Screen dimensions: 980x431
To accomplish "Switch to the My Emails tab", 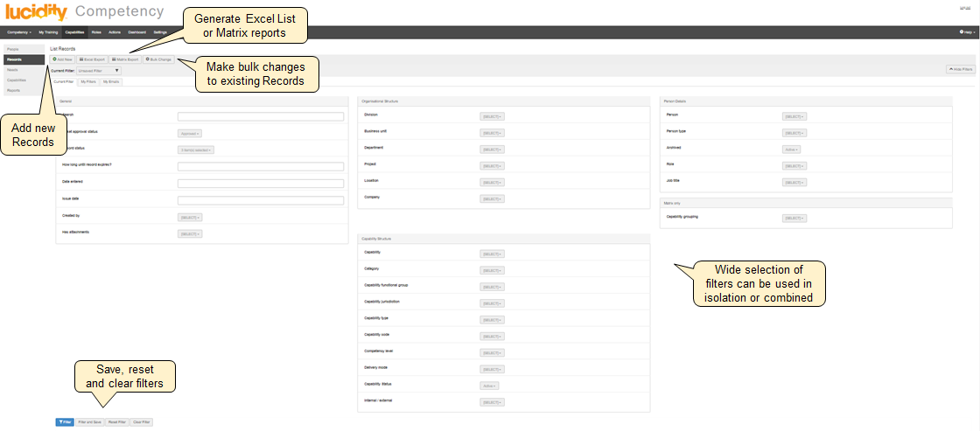I will pos(111,81).
